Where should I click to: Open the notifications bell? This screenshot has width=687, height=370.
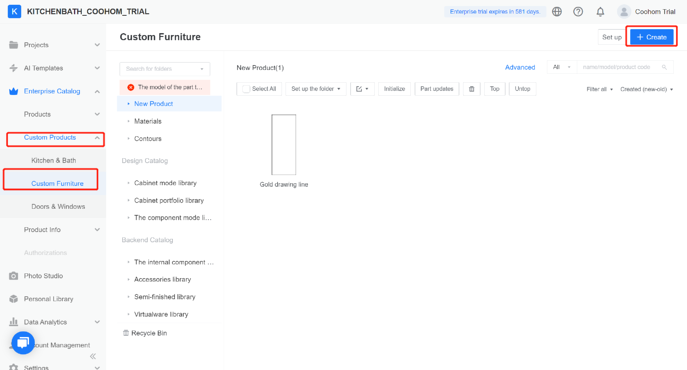tap(600, 12)
